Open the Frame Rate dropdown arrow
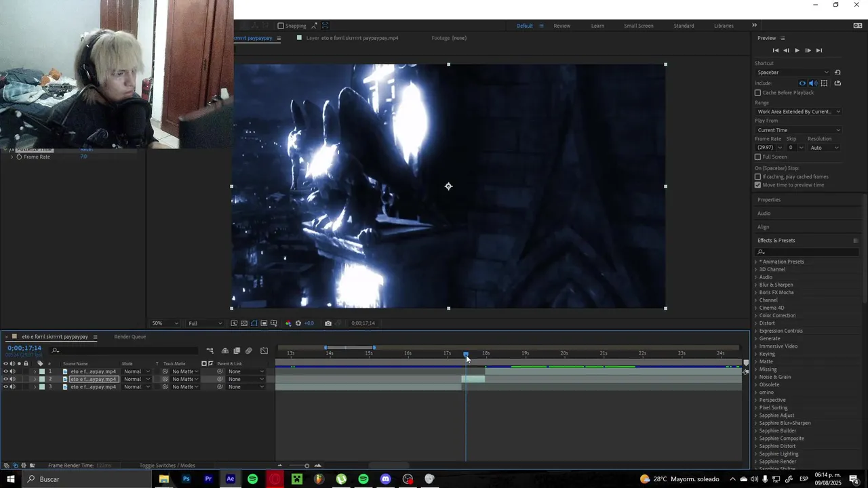Screen dimensions: 868x488 (779, 148)
